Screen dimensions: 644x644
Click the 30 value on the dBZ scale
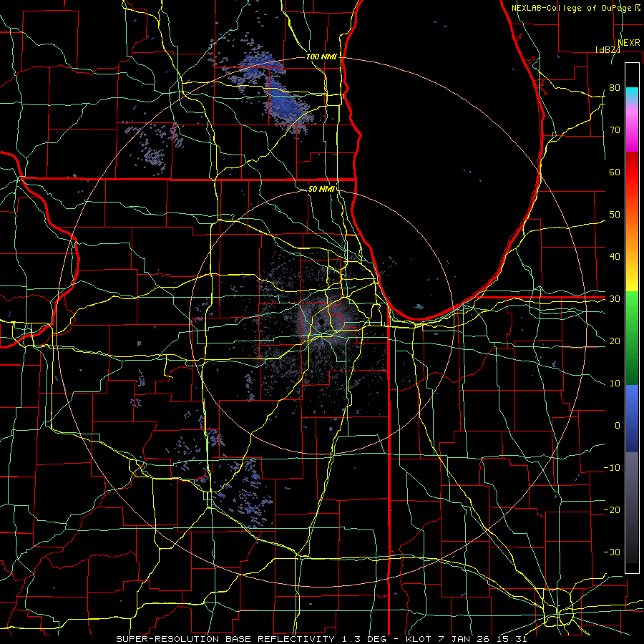[x=615, y=299]
